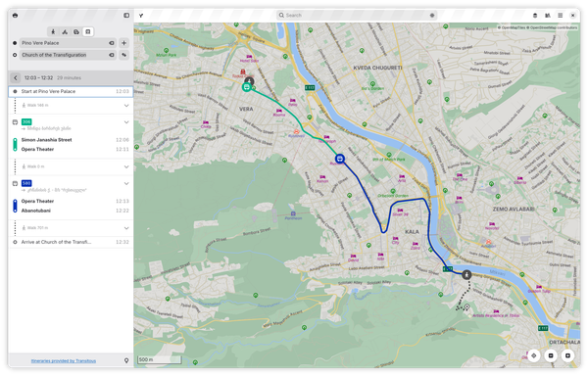Viewport: 588px width, 376px height.
Task: Select Opera Theater stop at 12:11
Action: [37, 150]
